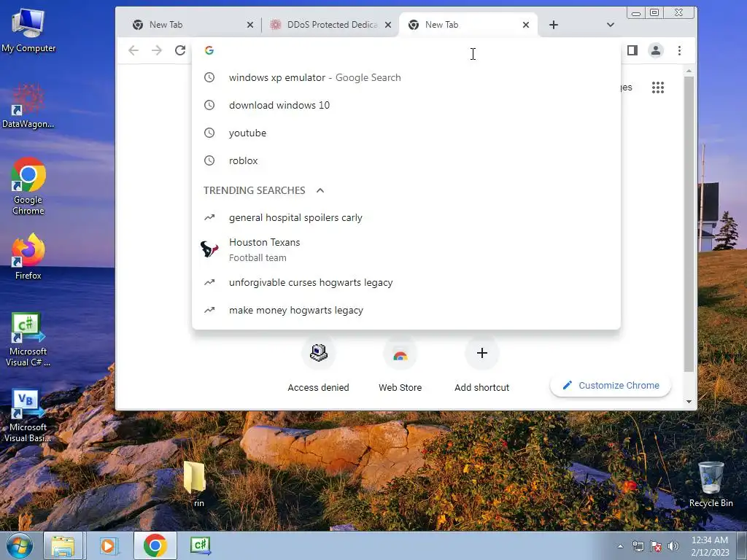Screen dimensions: 747x560
Task: Pick 'general hospital spoilers carly' trending search
Action: click(x=406, y=217)
